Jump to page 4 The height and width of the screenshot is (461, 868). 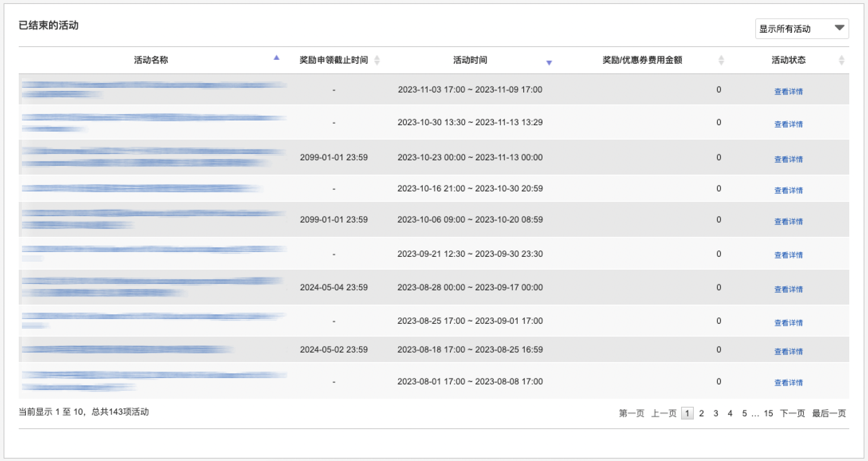tap(730, 413)
